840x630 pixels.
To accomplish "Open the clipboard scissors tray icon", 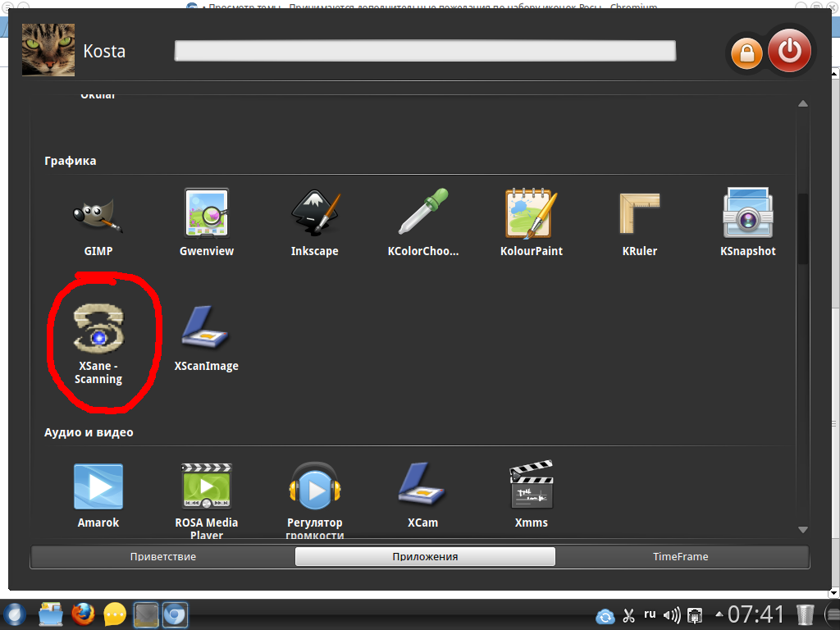I will [629, 615].
